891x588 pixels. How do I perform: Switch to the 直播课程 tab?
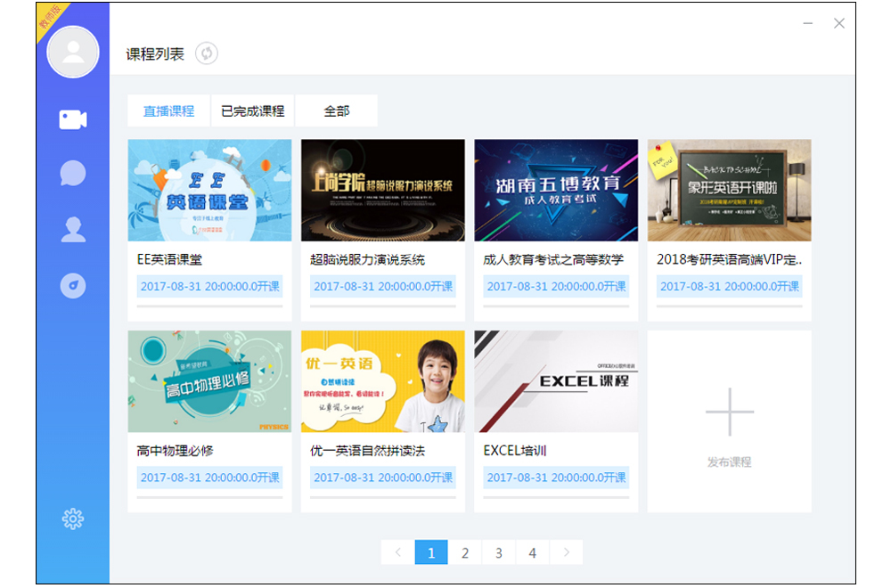click(x=168, y=111)
